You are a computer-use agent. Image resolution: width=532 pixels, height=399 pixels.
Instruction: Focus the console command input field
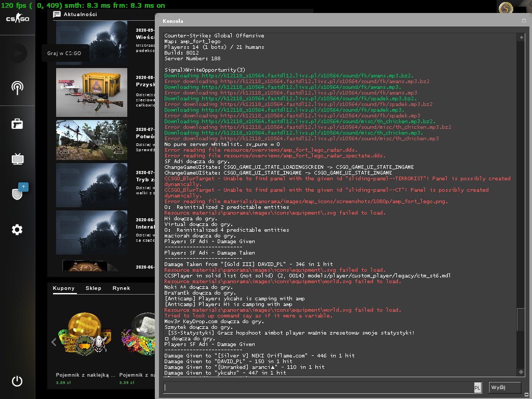point(318,388)
